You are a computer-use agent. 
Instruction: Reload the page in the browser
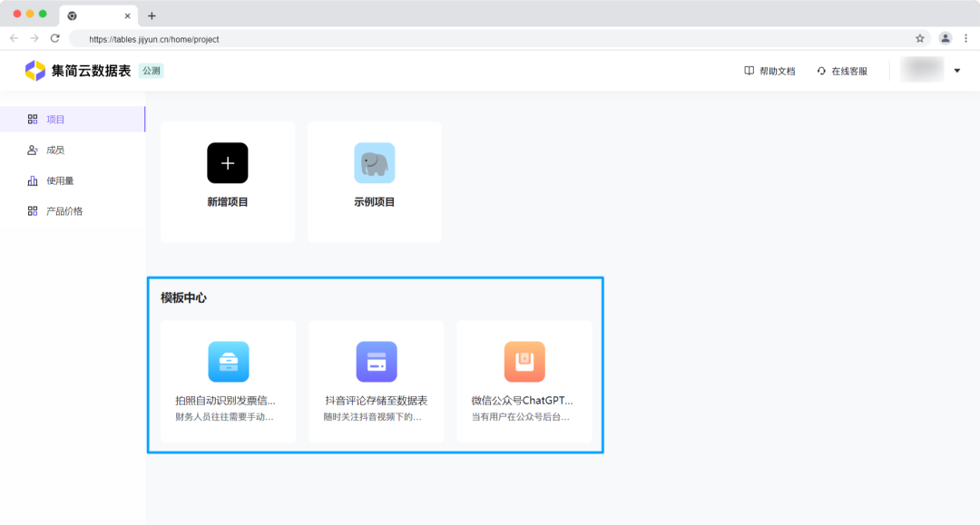(55, 39)
